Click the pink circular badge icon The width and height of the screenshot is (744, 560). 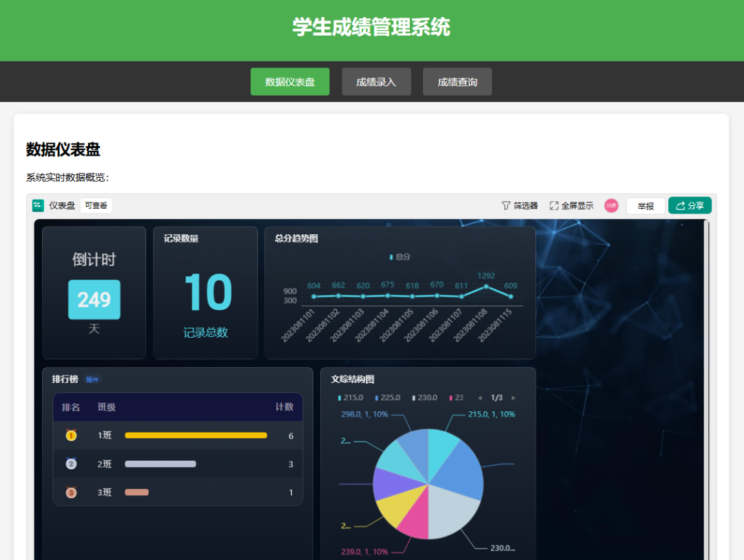pyautogui.click(x=611, y=205)
